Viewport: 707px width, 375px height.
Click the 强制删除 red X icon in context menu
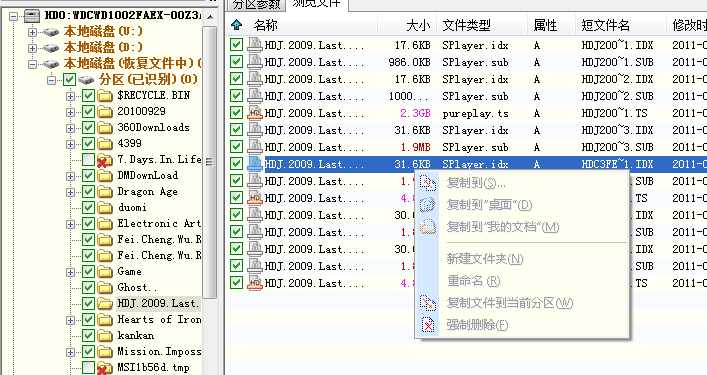(x=427, y=325)
